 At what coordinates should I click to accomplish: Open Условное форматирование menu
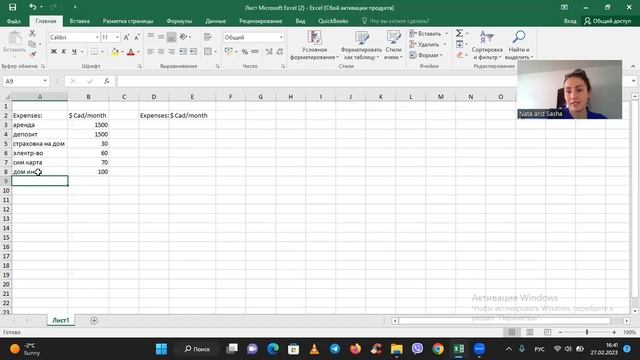[314, 45]
